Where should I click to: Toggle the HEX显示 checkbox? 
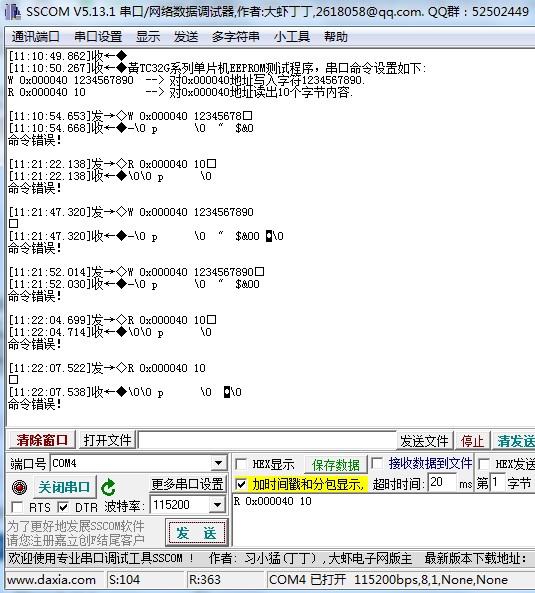tap(241, 464)
